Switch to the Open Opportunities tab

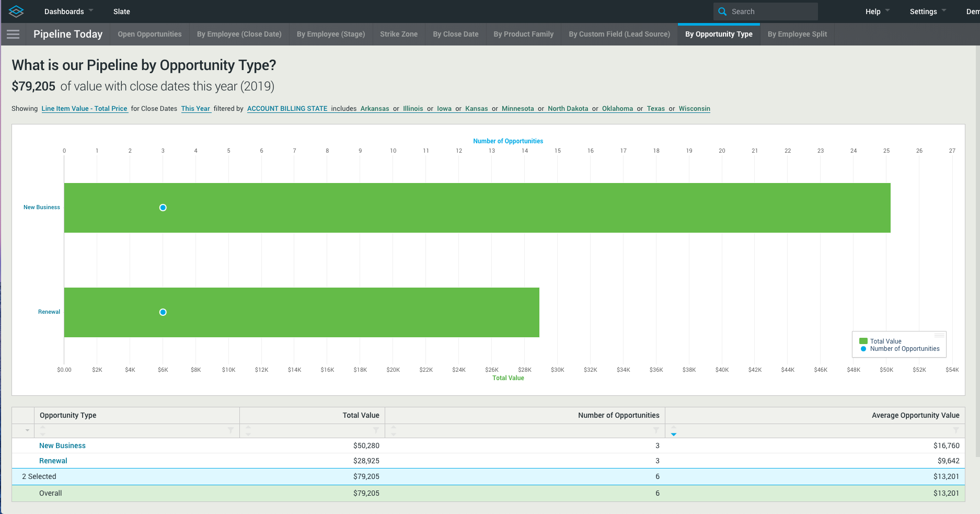pos(149,34)
